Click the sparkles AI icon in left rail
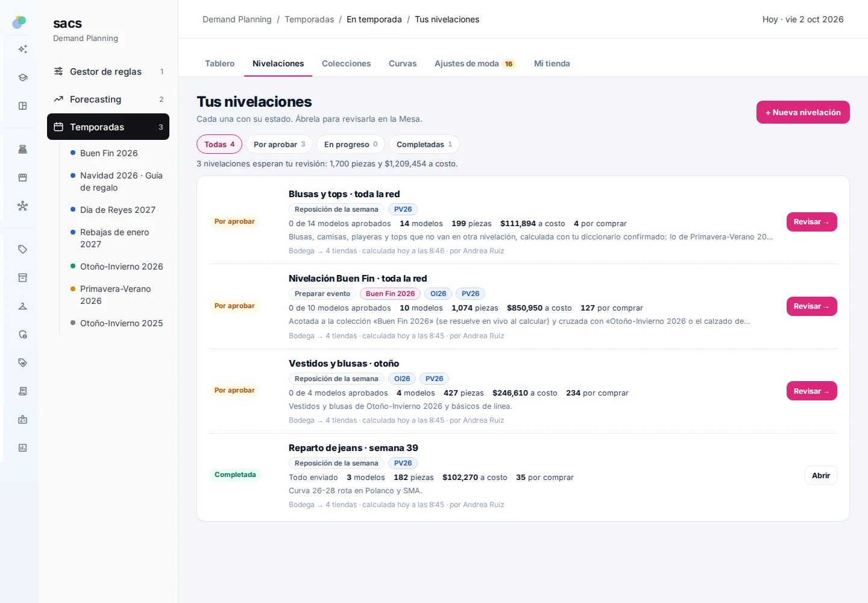Screen dimensions: 868x603 (x=23, y=49)
